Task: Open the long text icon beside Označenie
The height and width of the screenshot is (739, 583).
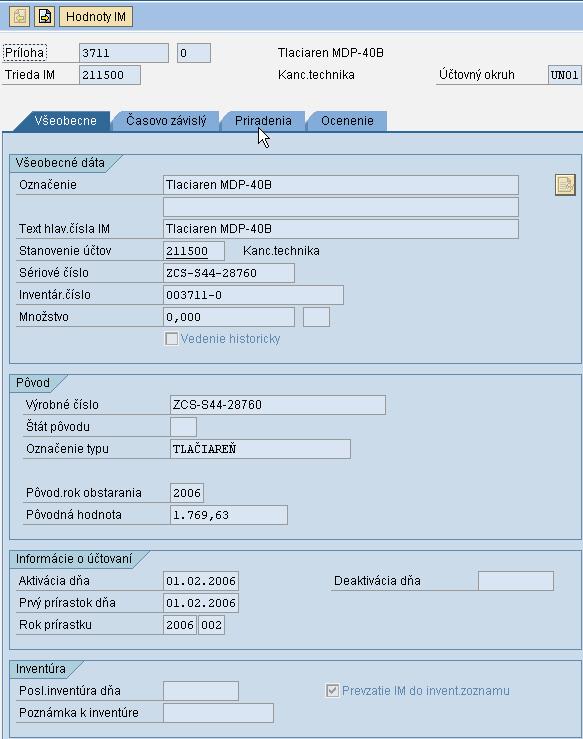Action: (x=565, y=185)
